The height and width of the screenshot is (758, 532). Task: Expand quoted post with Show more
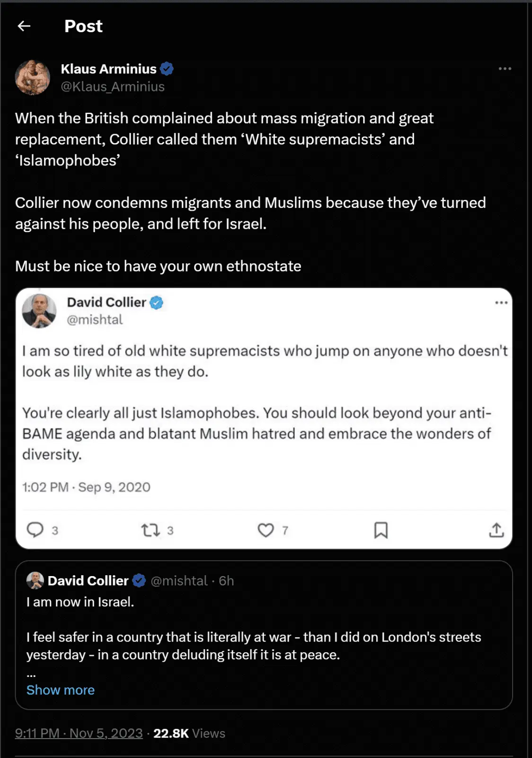pos(61,690)
